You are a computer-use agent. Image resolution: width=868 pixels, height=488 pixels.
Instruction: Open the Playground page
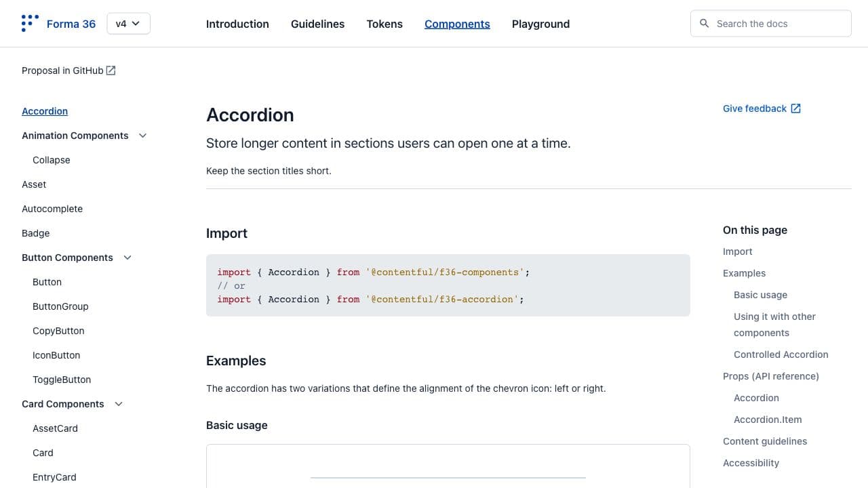point(540,24)
